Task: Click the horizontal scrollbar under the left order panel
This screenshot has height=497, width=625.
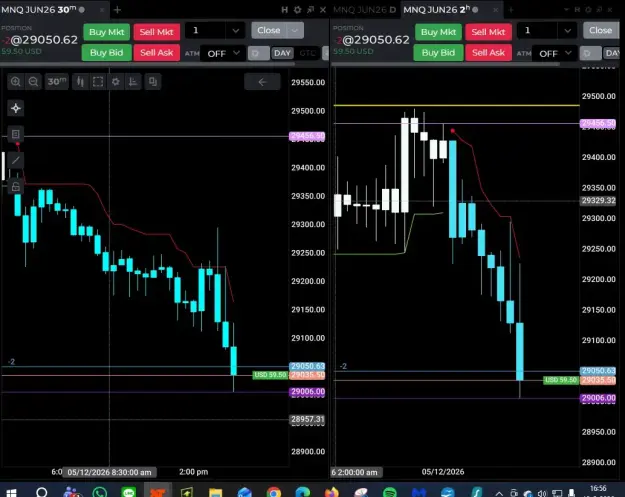Action: (147, 64)
